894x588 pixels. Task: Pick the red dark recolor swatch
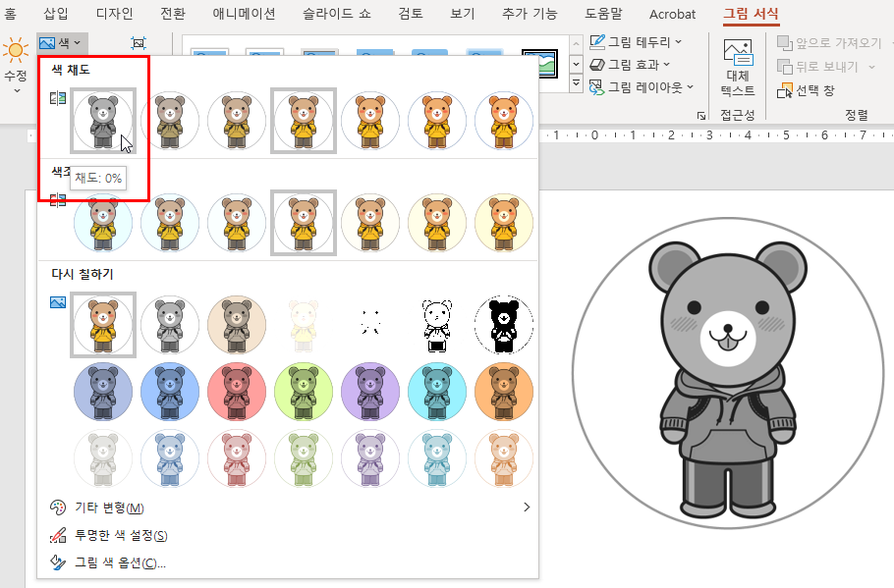pyautogui.click(x=237, y=392)
